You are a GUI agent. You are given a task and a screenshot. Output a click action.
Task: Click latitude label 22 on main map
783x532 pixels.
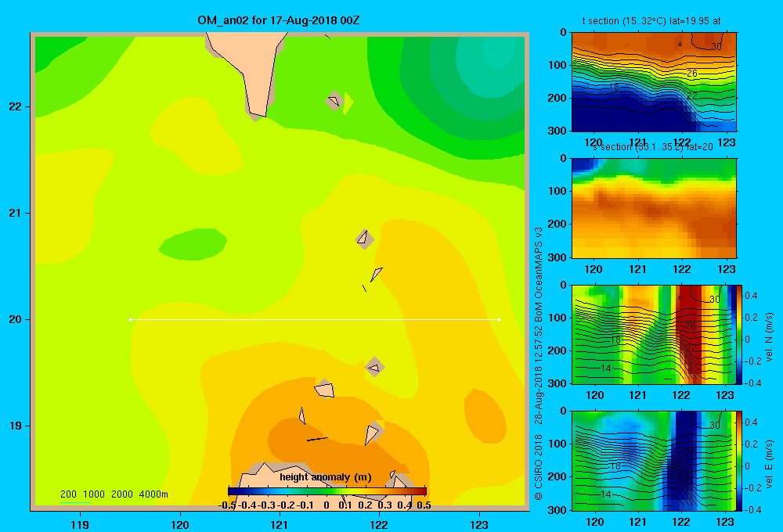[x=16, y=106]
